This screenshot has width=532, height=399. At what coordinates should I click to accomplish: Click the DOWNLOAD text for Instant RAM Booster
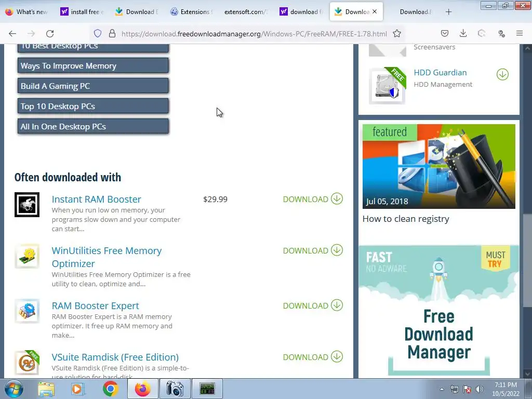pyautogui.click(x=305, y=199)
